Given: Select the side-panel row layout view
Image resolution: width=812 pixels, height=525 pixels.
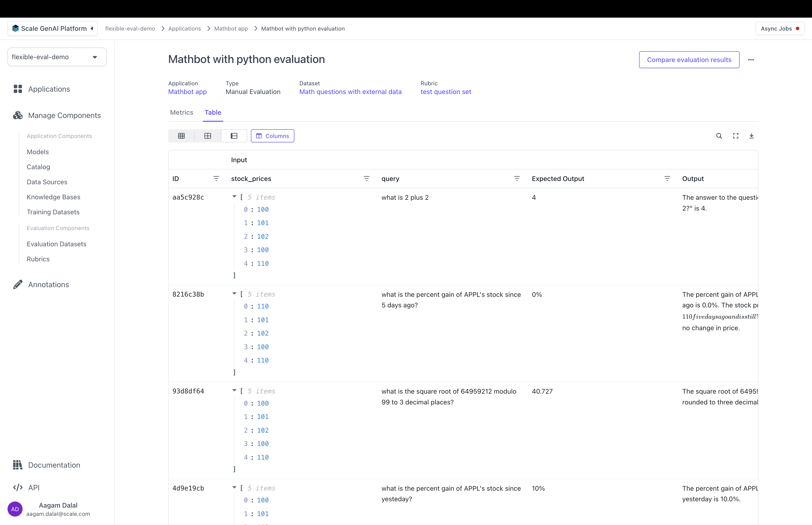Looking at the screenshot, I should 234,136.
